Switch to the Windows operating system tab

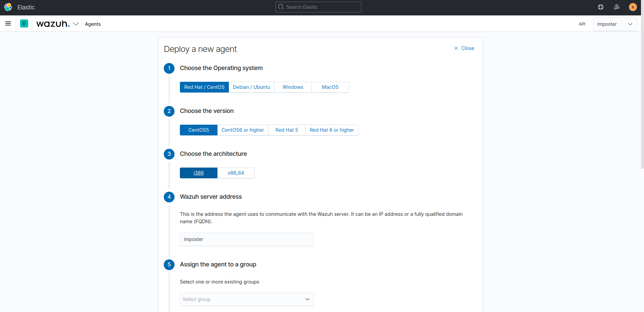click(292, 87)
